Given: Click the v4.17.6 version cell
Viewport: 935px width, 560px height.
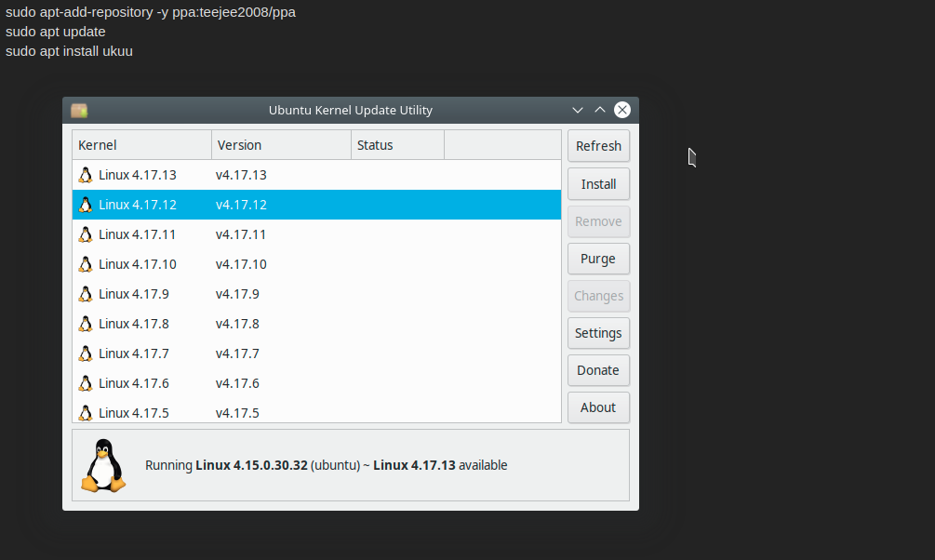Looking at the screenshot, I should (x=237, y=383).
